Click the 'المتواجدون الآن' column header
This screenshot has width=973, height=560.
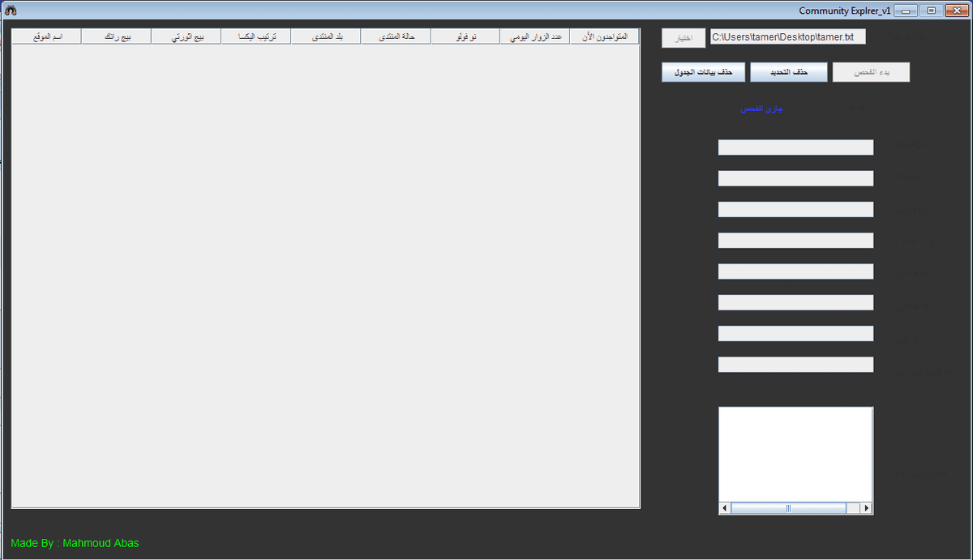click(x=605, y=37)
